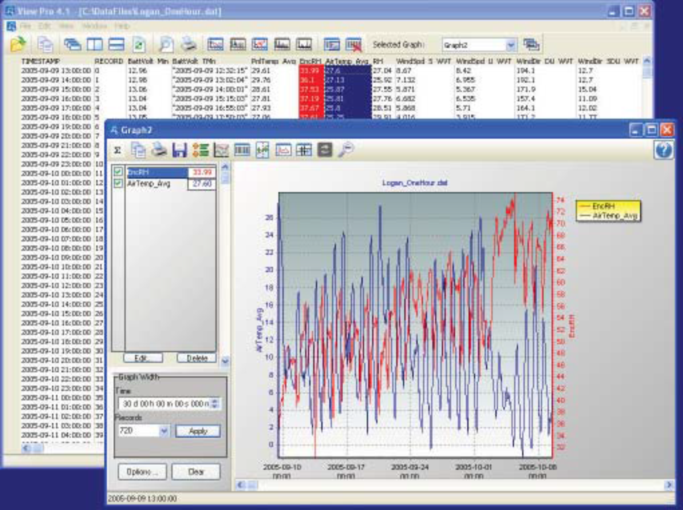Click the Delete trace button
The height and width of the screenshot is (510, 683).
click(x=196, y=357)
